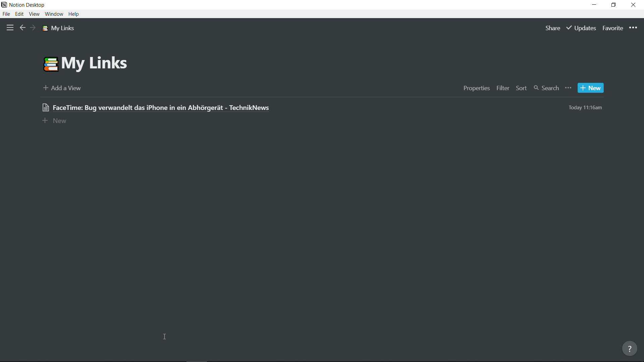Open the Filter dropdown
Viewport: 644px width, 362px height.
point(503,88)
